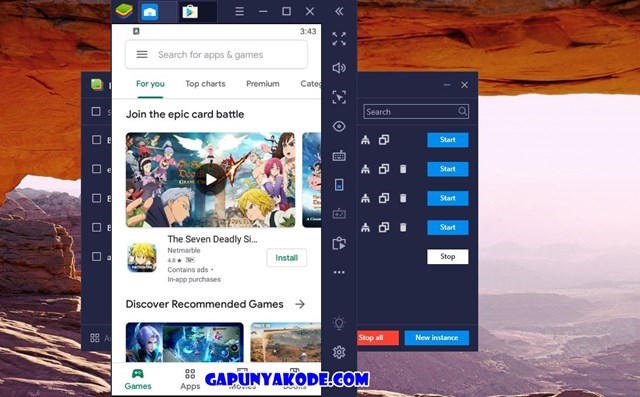Clone the second instance using its copy icon
This screenshot has width=640, height=397.
(x=384, y=169)
